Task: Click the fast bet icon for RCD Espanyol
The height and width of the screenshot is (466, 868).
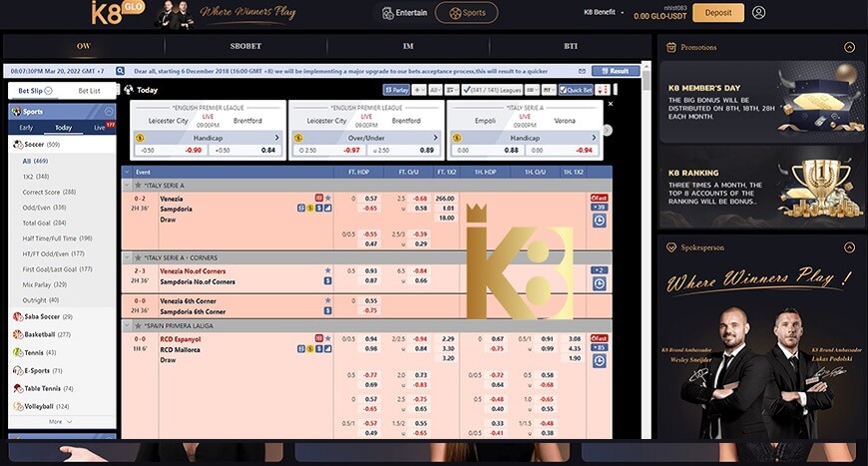Action: point(599,338)
